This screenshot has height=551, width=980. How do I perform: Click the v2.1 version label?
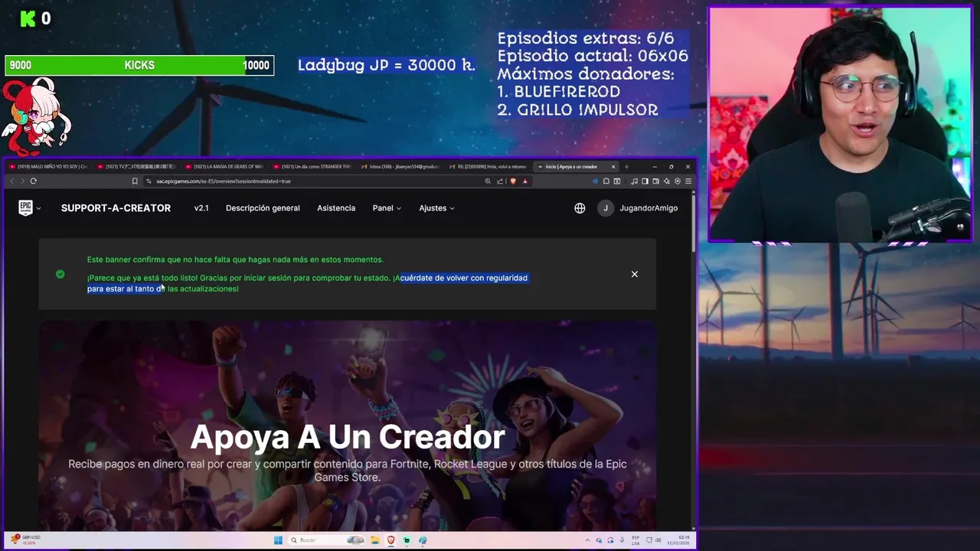pos(201,208)
